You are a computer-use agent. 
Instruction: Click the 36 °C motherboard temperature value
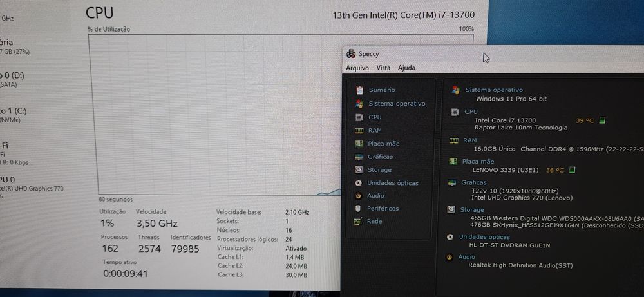pos(555,170)
